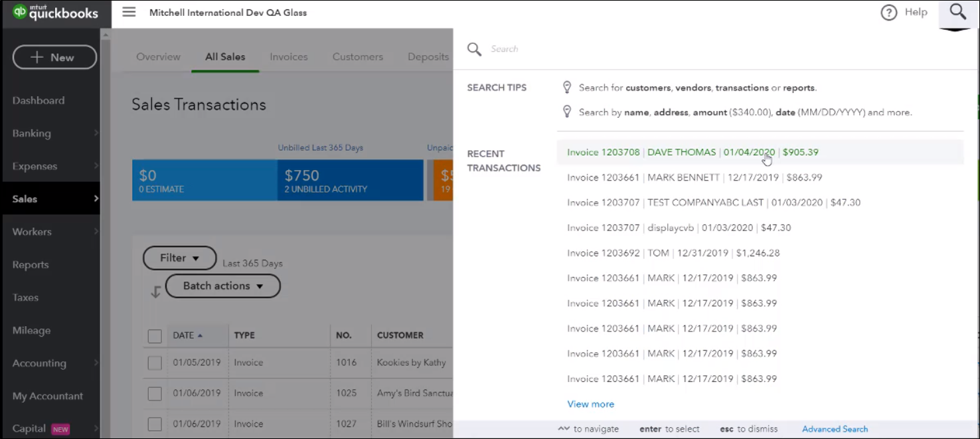Open Capital in the sidebar

(x=29, y=429)
